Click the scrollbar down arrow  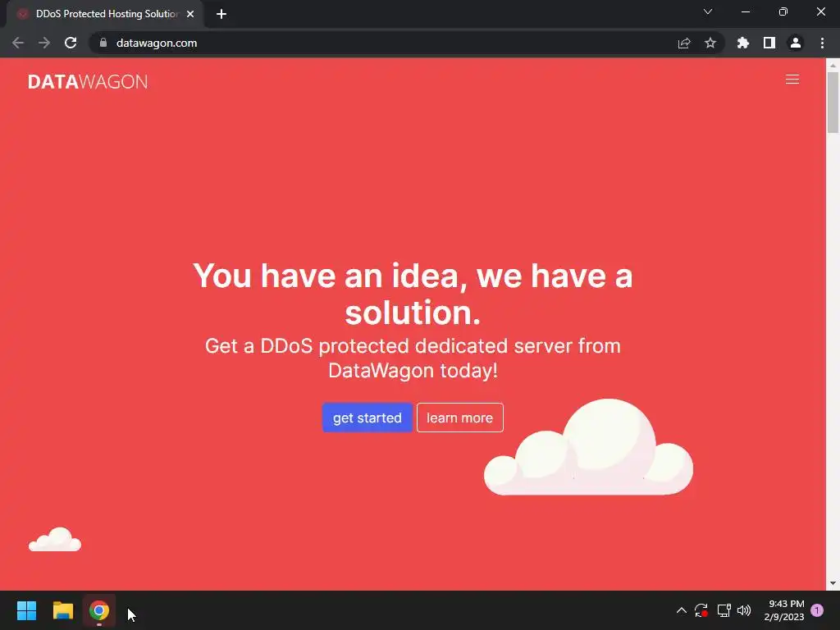click(833, 583)
